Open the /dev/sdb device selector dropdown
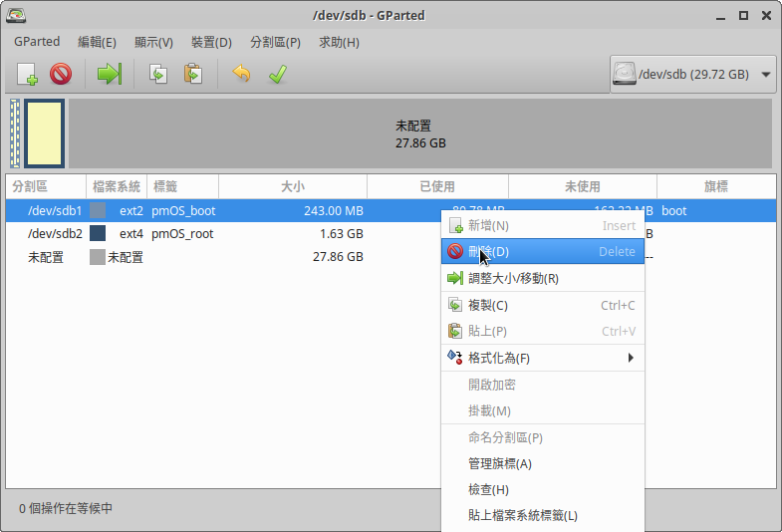The width and height of the screenshot is (782, 532). [x=693, y=74]
